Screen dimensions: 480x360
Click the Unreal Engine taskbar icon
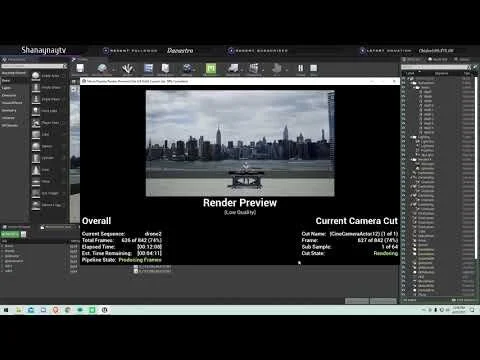(x=105, y=310)
